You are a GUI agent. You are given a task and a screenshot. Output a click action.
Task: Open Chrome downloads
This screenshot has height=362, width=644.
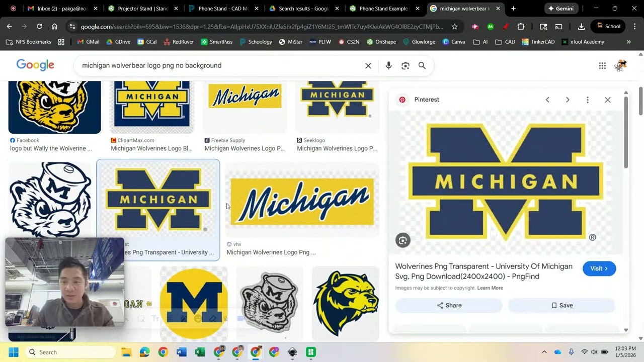coord(581,26)
